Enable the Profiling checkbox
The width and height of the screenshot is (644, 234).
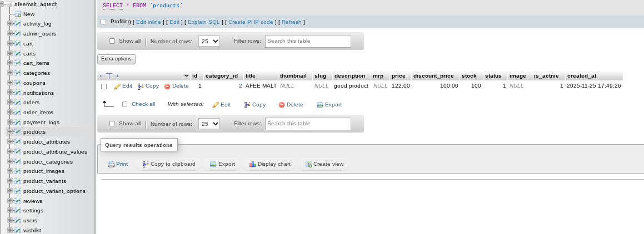pyautogui.click(x=103, y=22)
